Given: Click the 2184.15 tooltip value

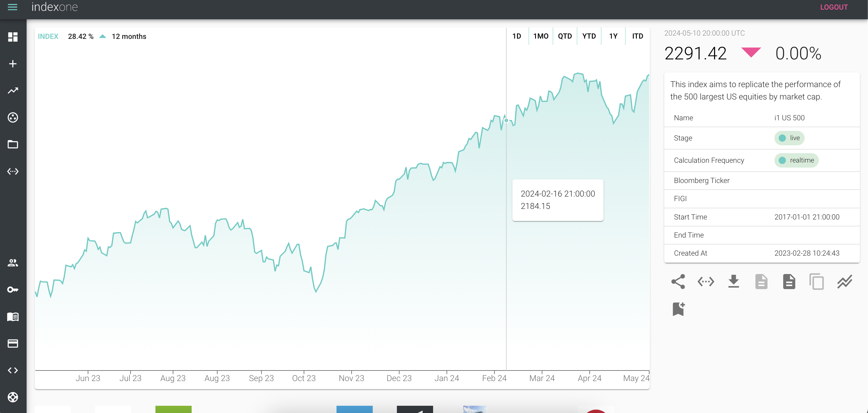Looking at the screenshot, I should coord(535,206).
